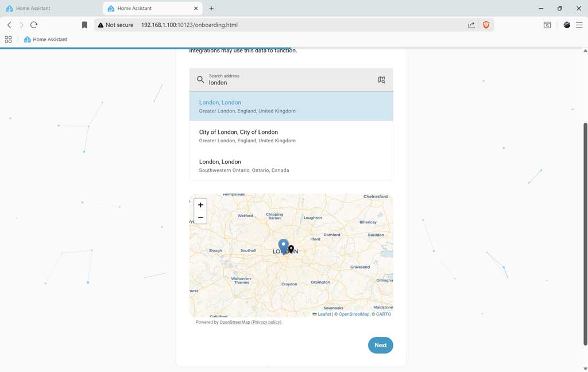Image resolution: width=588 pixels, height=372 pixels.
Task: Click Basildon label on the map
Action: [376, 235]
